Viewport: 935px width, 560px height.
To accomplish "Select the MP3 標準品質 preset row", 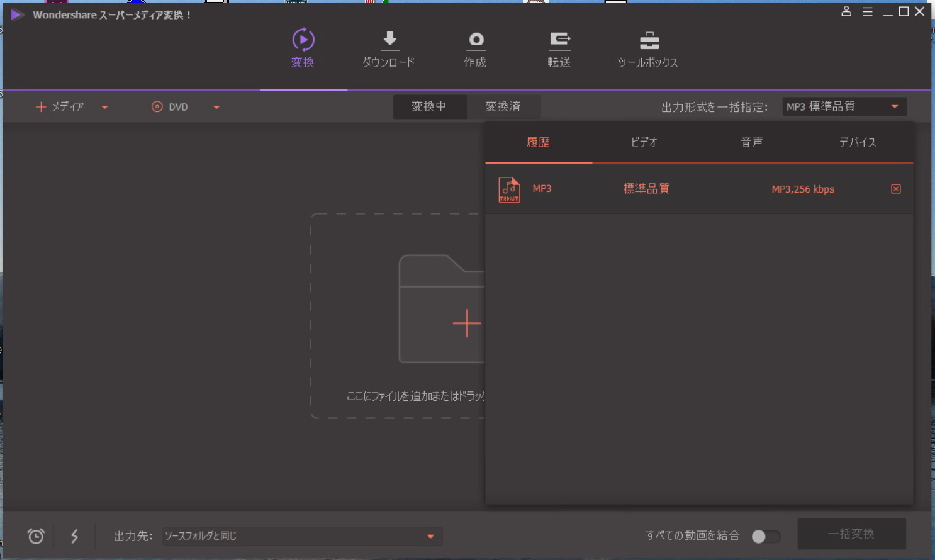I will 692,189.
